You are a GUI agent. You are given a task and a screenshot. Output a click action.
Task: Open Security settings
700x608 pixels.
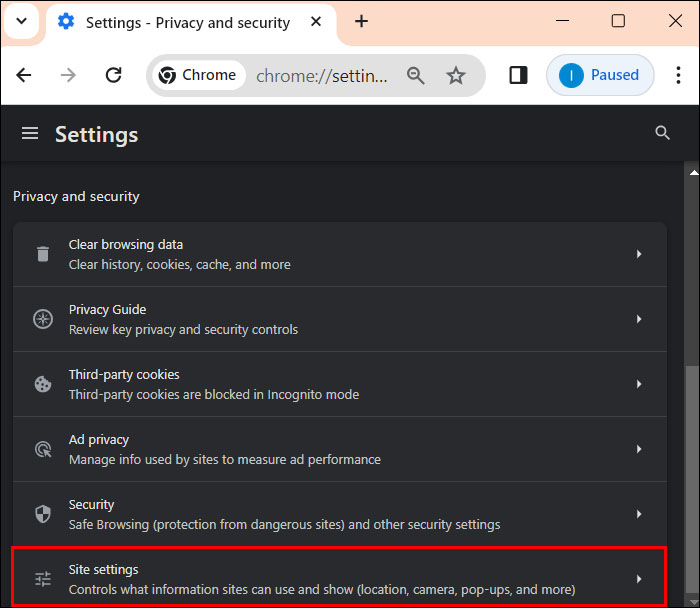(x=340, y=514)
